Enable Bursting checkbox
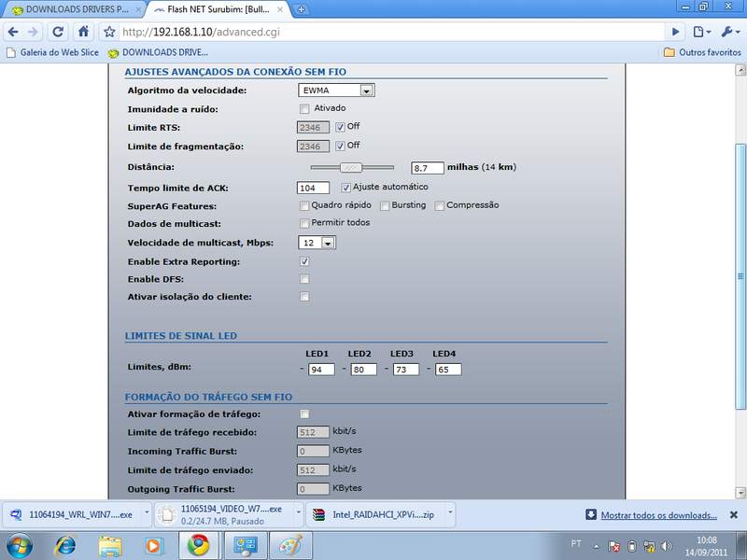The image size is (747, 560). coord(385,205)
